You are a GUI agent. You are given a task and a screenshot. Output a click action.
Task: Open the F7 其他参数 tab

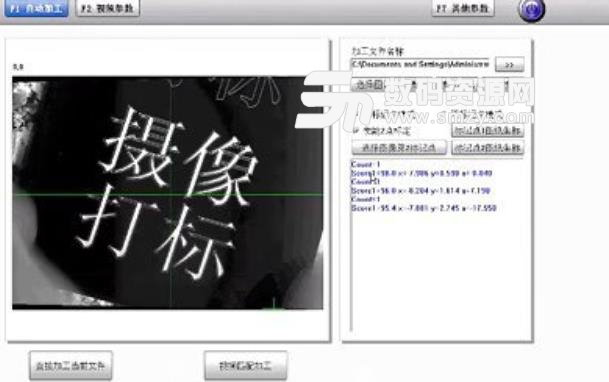(463, 8)
